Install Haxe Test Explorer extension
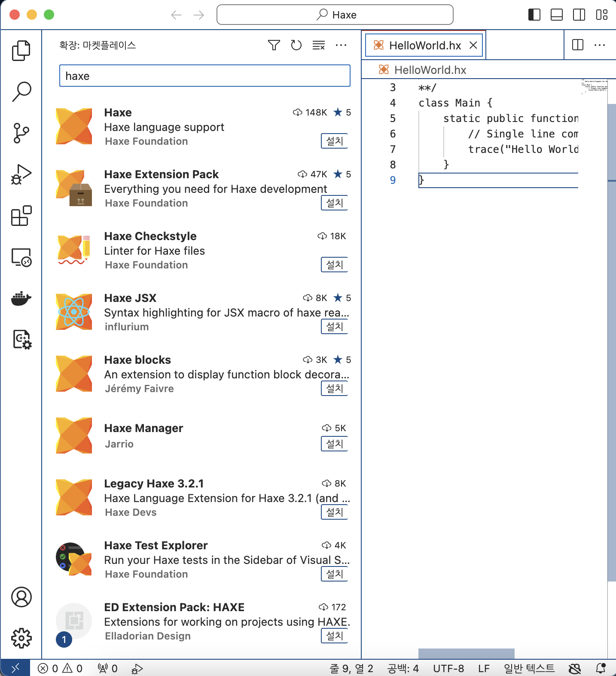The image size is (616, 676). [x=335, y=574]
